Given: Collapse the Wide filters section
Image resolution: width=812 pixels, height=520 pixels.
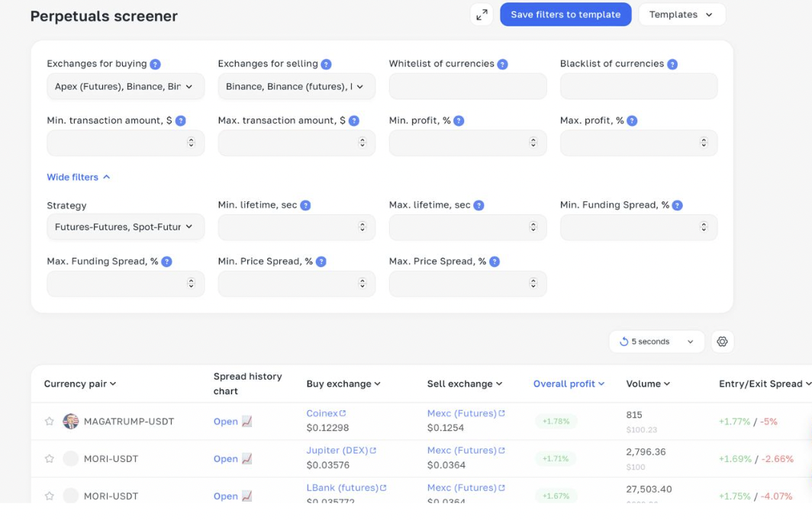Looking at the screenshot, I should tap(79, 177).
